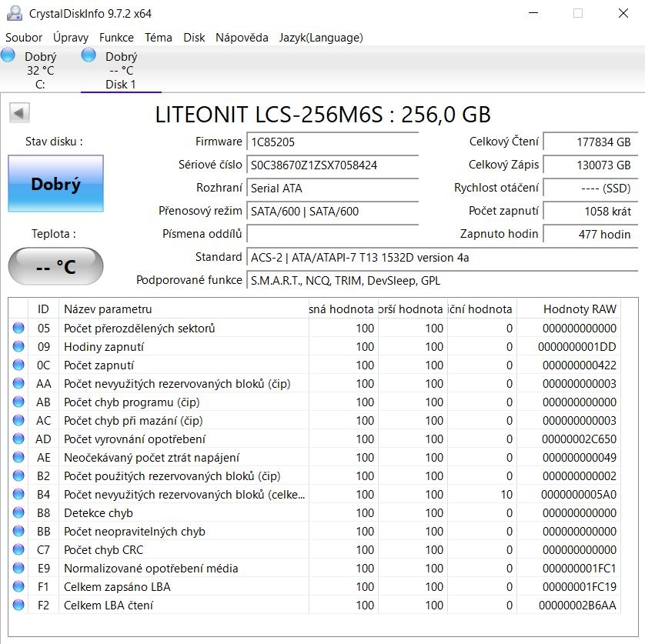Open the Funkce menu

116,38
